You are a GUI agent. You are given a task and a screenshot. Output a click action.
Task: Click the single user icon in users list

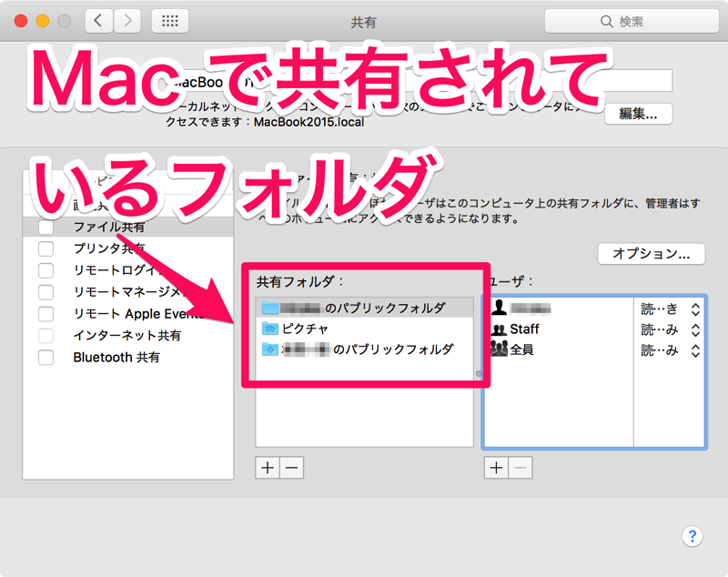499,309
